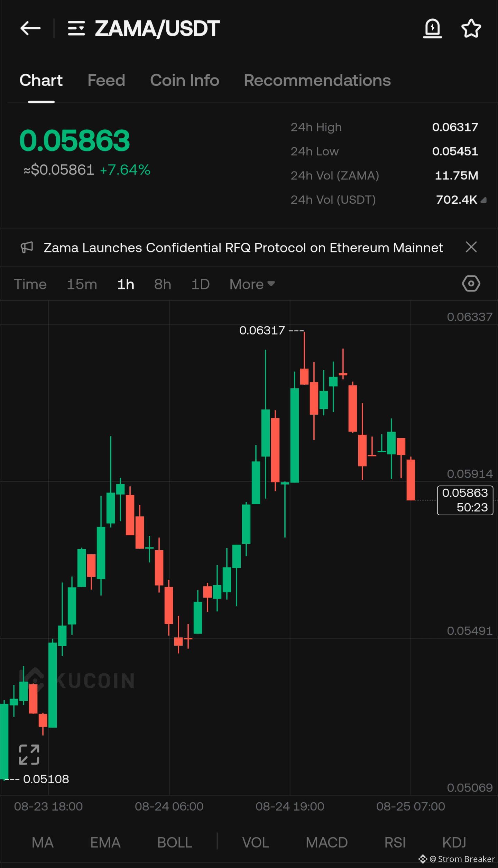Toggle the EMA indicator
The width and height of the screenshot is (498, 868).
(105, 843)
